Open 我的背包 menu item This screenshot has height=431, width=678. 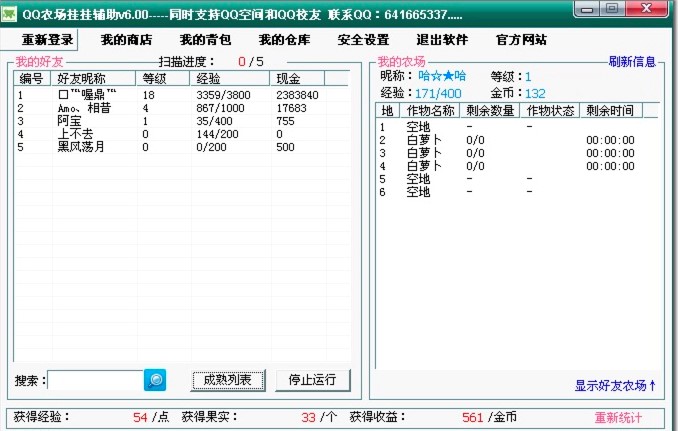(x=205, y=40)
